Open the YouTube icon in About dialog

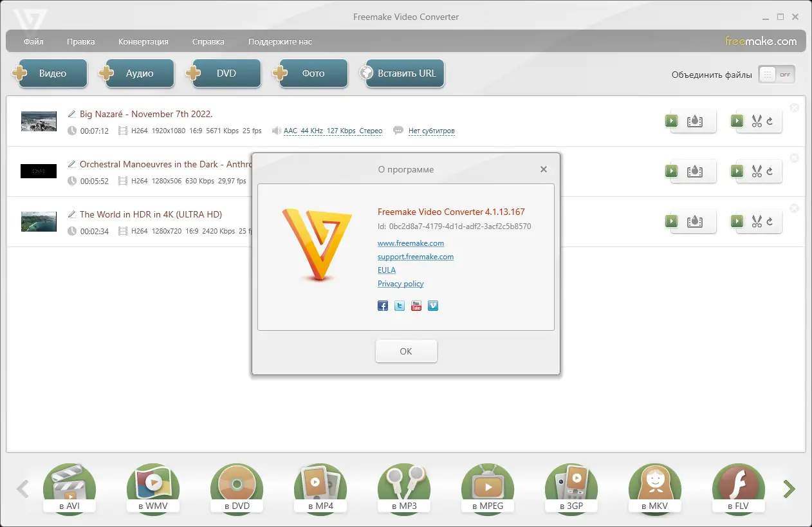(x=416, y=306)
